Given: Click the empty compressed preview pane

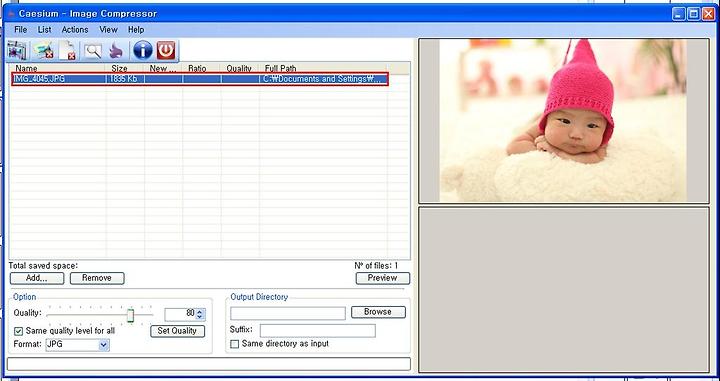Looking at the screenshot, I should [564, 290].
